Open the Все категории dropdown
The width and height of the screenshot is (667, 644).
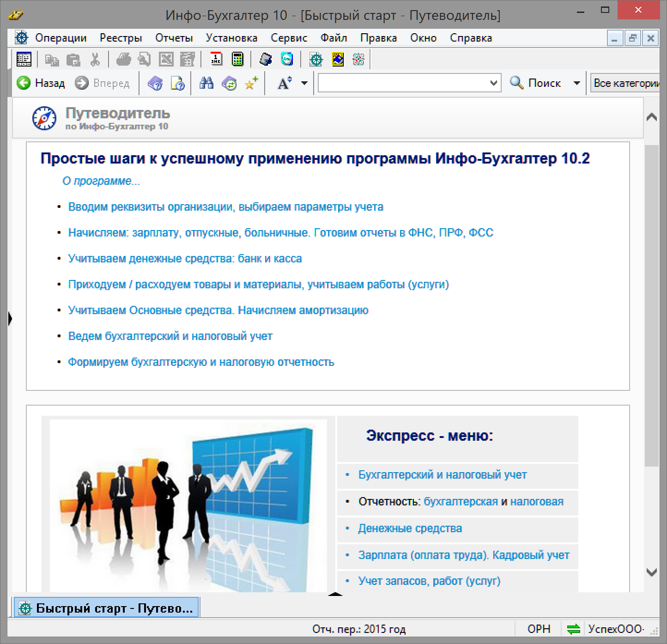coord(625,83)
